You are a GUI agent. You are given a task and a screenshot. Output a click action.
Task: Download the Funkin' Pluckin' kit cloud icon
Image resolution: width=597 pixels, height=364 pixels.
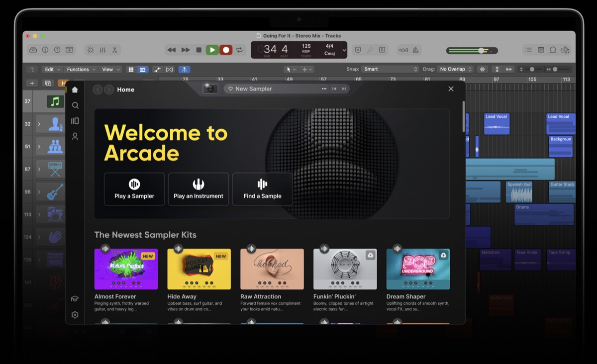370,255
